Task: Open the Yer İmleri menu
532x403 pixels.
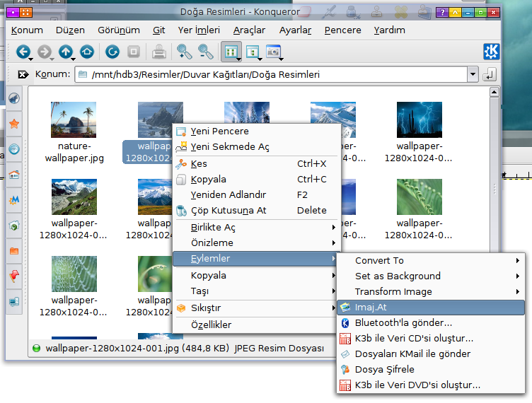Action: (x=199, y=30)
